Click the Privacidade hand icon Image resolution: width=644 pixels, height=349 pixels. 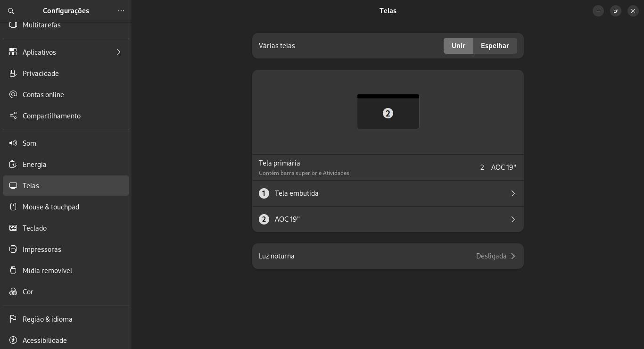tap(13, 74)
